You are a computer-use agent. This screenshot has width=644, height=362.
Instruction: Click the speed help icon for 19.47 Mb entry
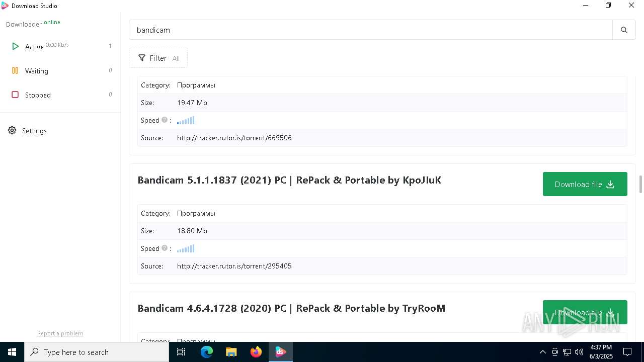click(x=164, y=120)
